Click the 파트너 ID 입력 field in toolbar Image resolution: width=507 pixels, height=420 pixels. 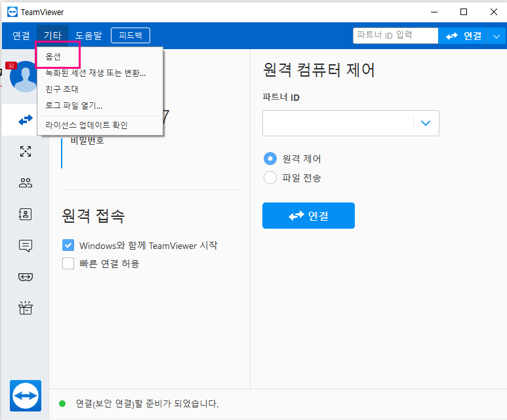coord(395,35)
